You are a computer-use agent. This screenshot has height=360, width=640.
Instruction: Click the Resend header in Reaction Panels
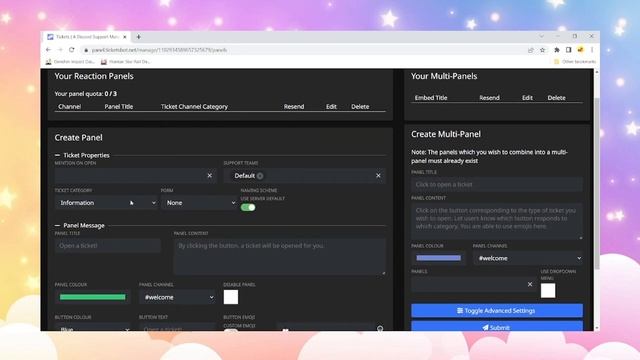294,107
